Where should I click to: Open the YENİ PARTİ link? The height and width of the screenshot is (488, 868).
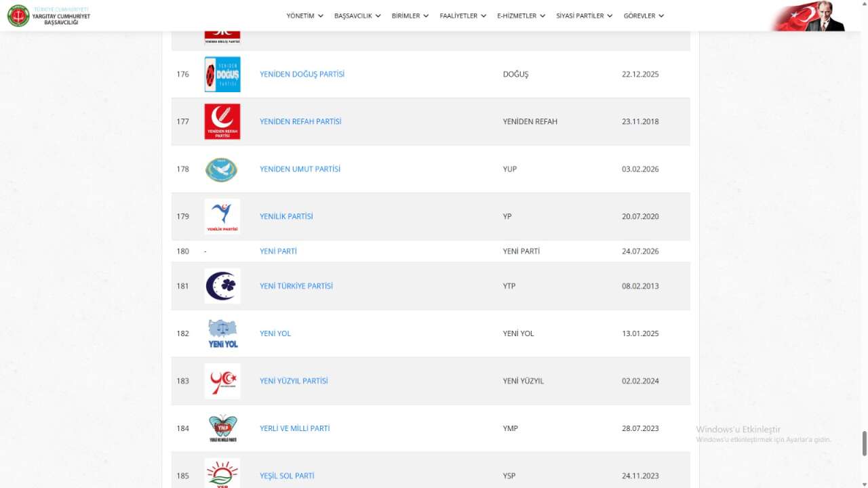click(278, 251)
